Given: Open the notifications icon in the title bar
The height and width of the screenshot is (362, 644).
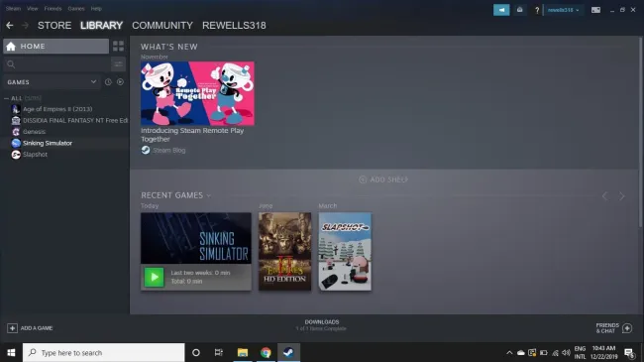Looking at the screenshot, I should pos(519,10).
